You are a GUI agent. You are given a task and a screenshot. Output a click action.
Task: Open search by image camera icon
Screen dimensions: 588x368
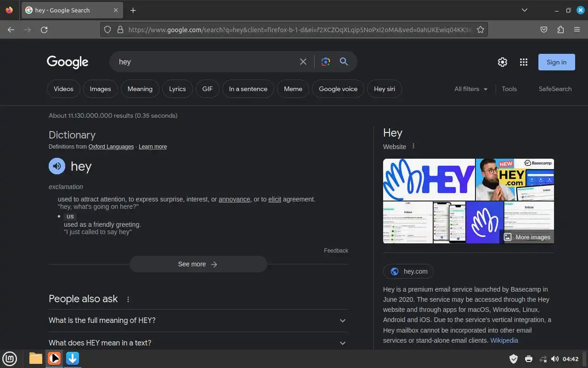pyautogui.click(x=326, y=62)
